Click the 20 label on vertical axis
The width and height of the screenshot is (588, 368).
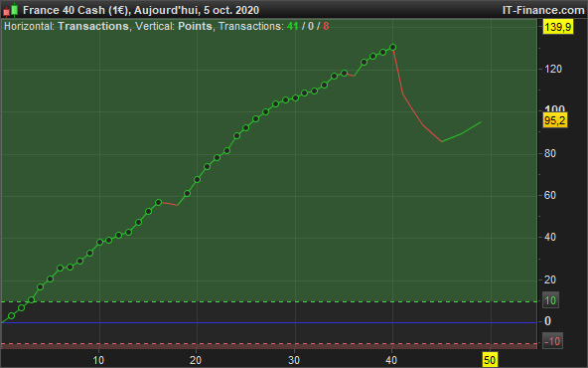click(549, 279)
